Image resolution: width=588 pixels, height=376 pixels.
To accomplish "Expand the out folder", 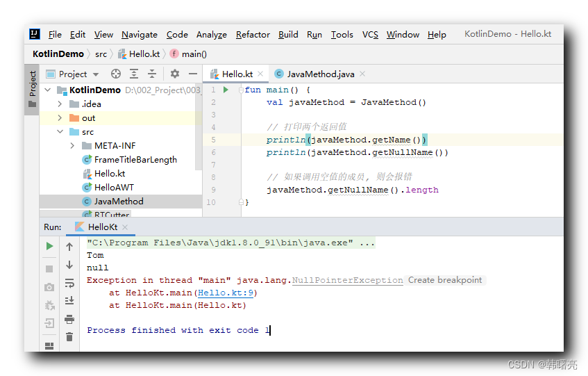I will pyautogui.click(x=60, y=118).
